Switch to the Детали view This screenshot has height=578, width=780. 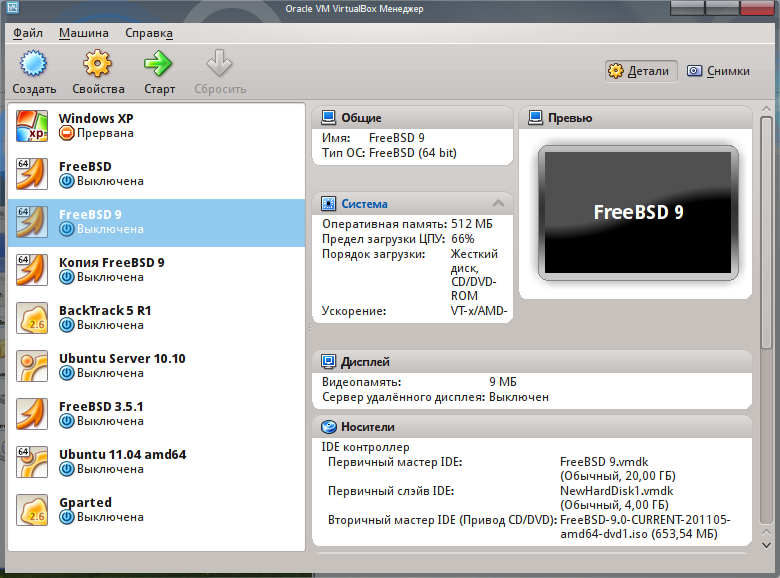coord(641,71)
